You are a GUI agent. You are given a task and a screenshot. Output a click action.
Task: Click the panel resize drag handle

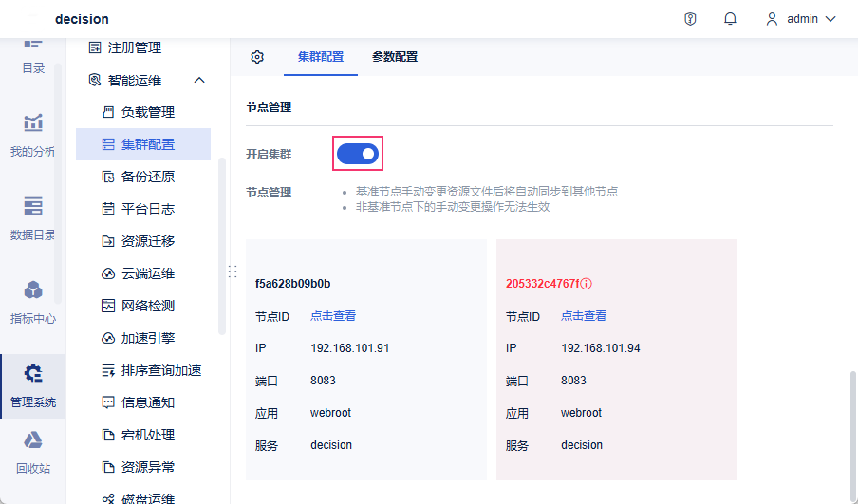pos(233,271)
